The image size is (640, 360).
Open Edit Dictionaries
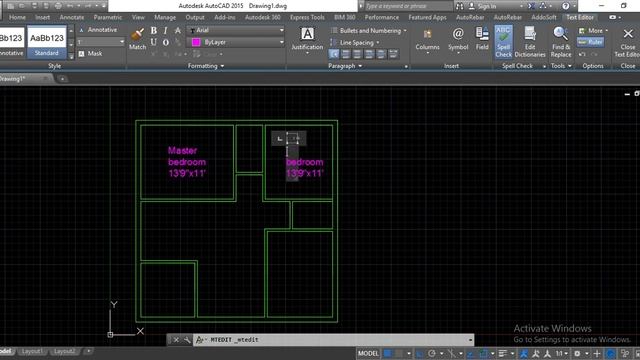pos(530,42)
